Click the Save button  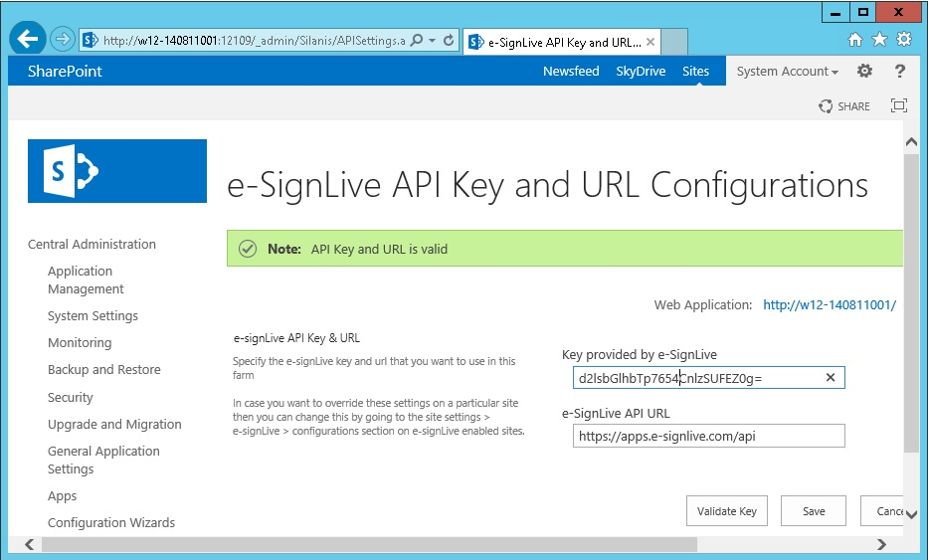tap(814, 511)
